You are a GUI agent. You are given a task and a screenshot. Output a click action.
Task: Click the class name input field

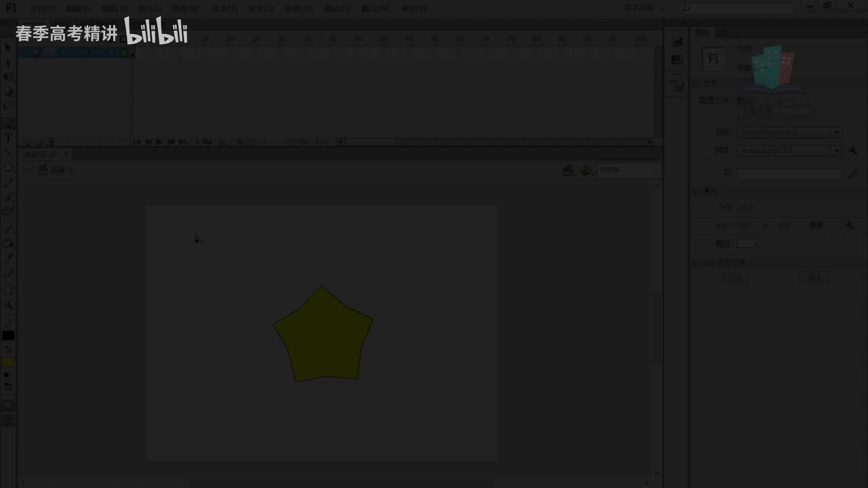pos(789,174)
